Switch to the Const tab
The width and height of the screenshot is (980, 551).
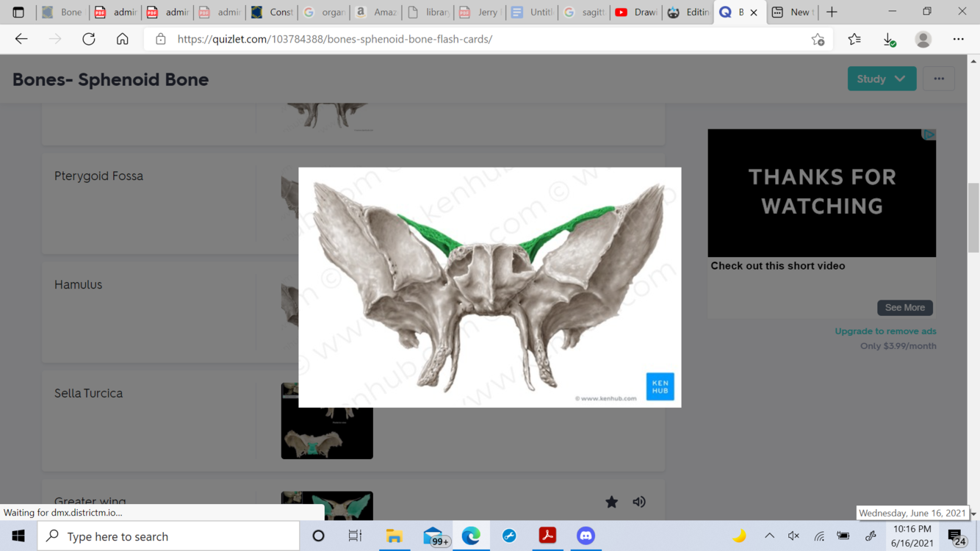pos(271,12)
